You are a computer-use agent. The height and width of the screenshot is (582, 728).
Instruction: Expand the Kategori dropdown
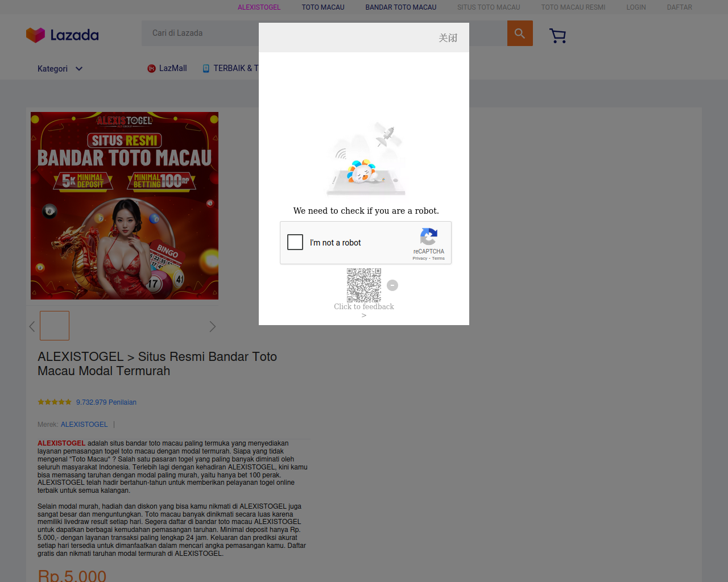tap(60, 69)
